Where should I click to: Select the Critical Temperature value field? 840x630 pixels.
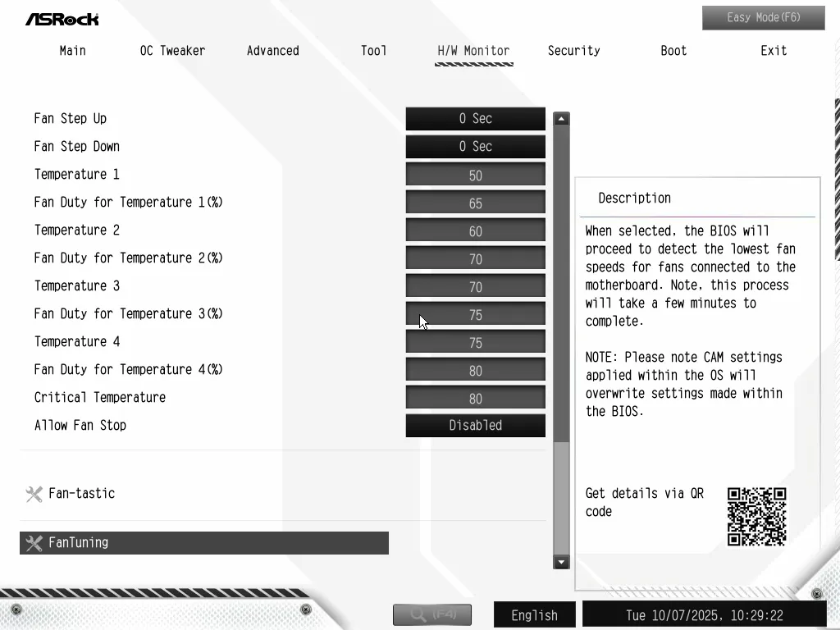click(x=475, y=399)
